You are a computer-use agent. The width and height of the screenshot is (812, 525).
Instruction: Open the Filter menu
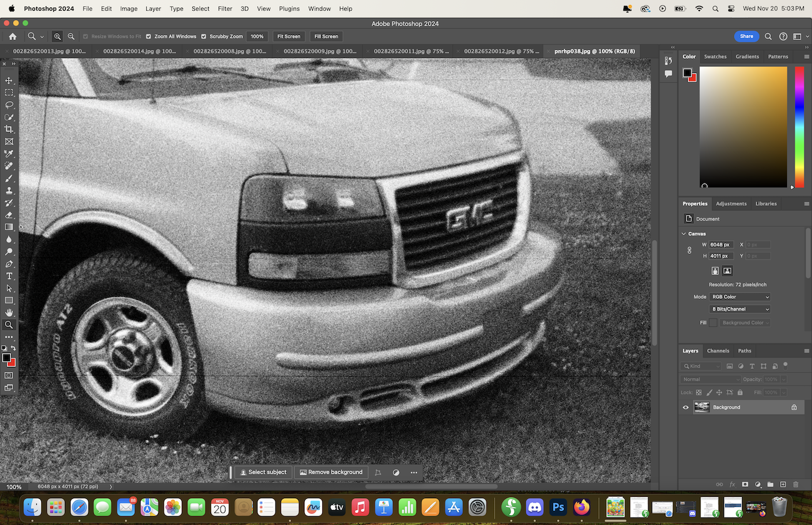[225, 9]
